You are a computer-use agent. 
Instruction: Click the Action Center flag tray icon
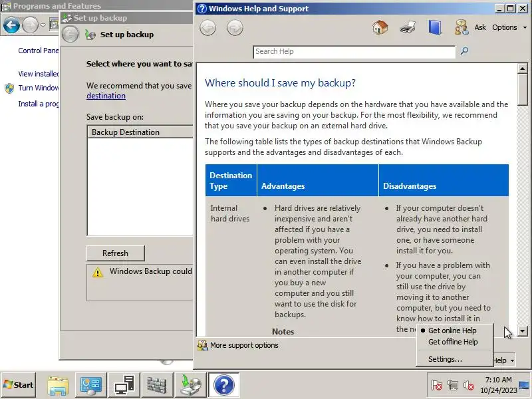click(436, 385)
